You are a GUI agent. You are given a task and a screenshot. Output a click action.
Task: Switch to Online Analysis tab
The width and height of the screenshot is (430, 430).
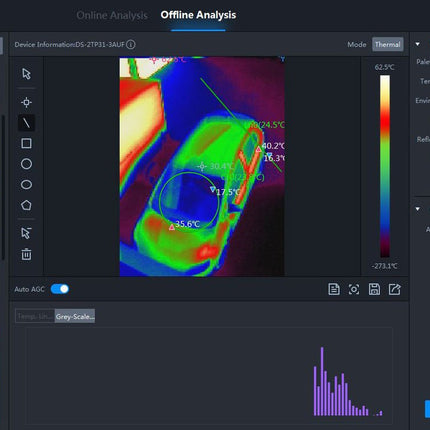coord(112,15)
